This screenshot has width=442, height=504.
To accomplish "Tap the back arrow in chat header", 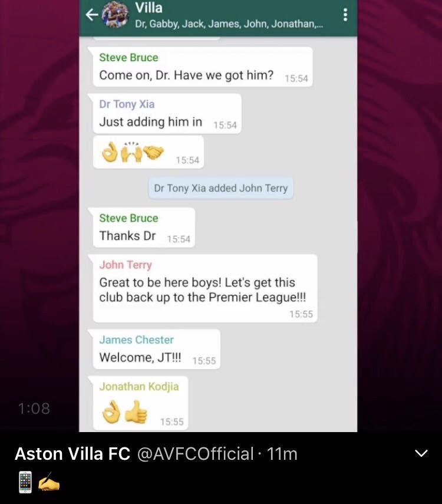I will click(x=92, y=15).
